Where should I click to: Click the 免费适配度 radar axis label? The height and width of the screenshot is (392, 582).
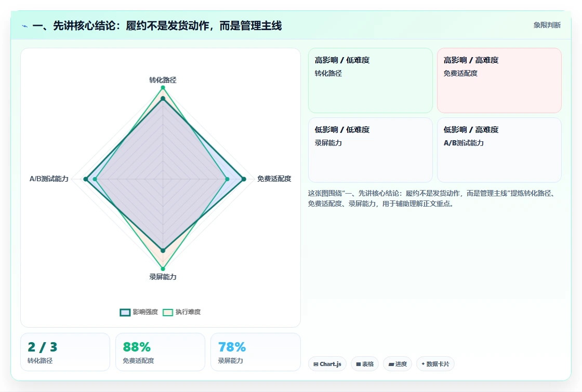(x=274, y=179)
